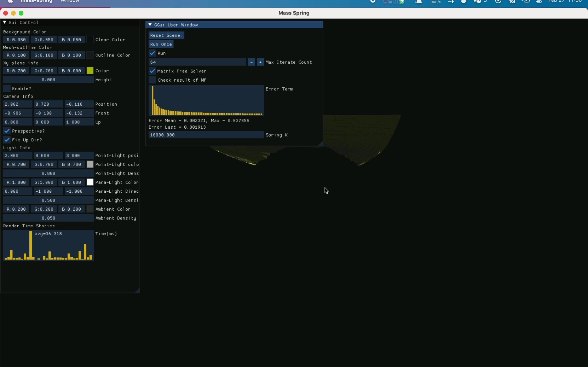Uncheck the Run checkbox
588x367 pixels.
pos(152,53)
